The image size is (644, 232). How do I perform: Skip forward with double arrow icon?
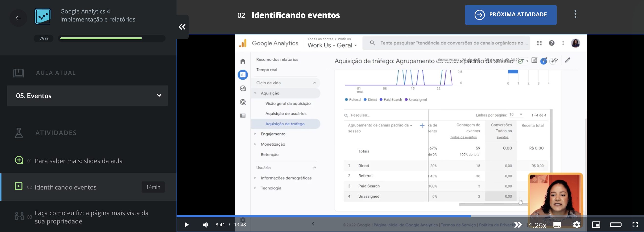518,224
